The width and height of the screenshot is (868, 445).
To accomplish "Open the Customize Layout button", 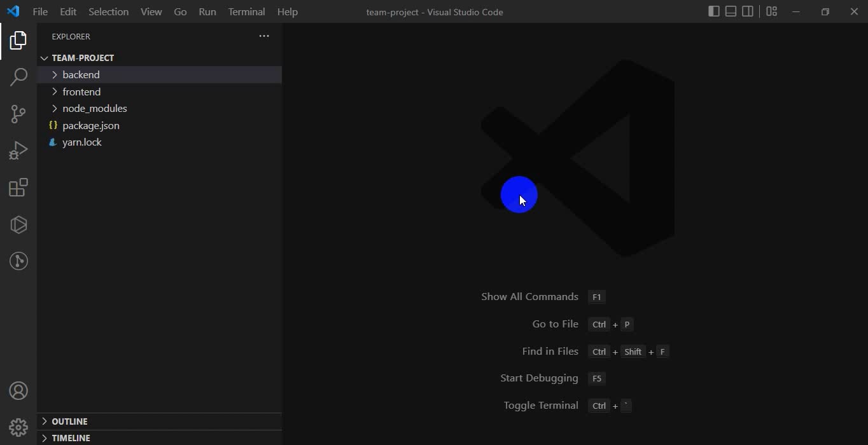I will [772, 11].
